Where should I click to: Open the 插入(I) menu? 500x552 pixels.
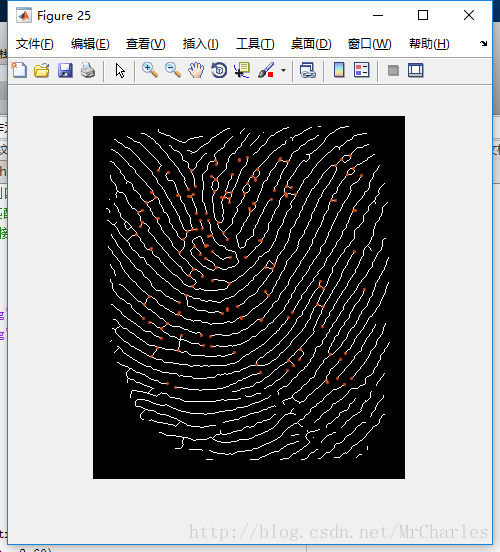[201, 44]
